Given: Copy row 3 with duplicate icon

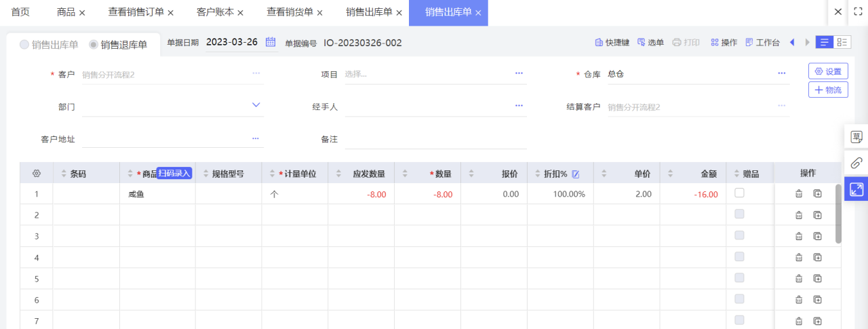Looking at the screenshot, I should (818, 236).
